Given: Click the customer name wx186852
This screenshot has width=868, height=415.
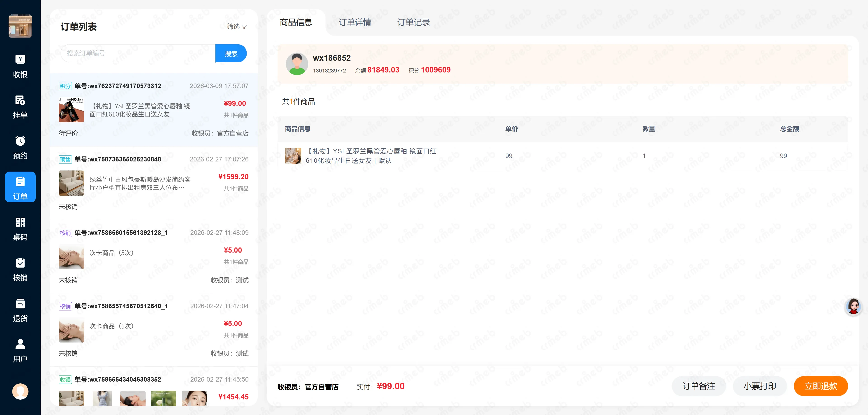Looking at the screenshot, I should pyautogui.click(x=332, y=58).
